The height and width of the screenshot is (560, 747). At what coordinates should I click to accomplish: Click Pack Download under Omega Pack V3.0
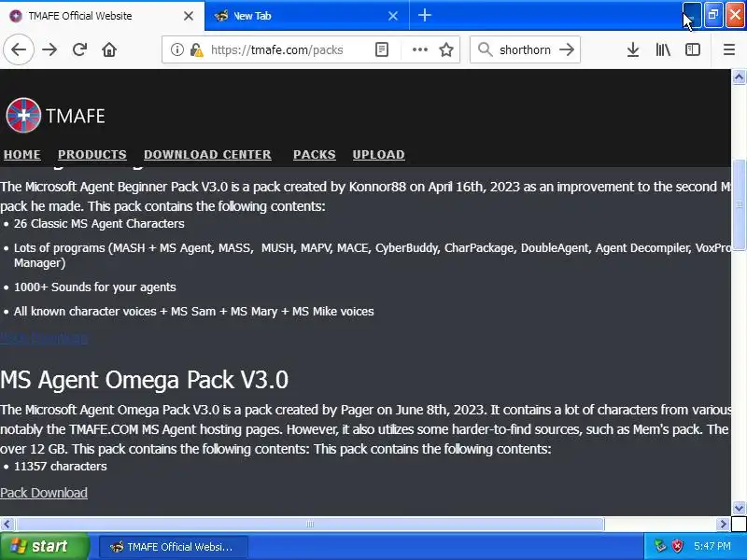[44, 493]
